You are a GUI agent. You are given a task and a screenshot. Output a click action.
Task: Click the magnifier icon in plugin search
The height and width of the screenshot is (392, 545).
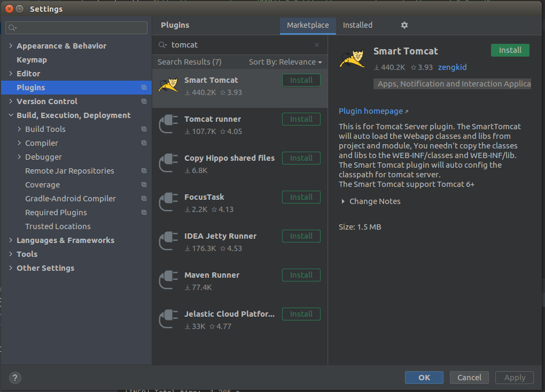(162, 45)
